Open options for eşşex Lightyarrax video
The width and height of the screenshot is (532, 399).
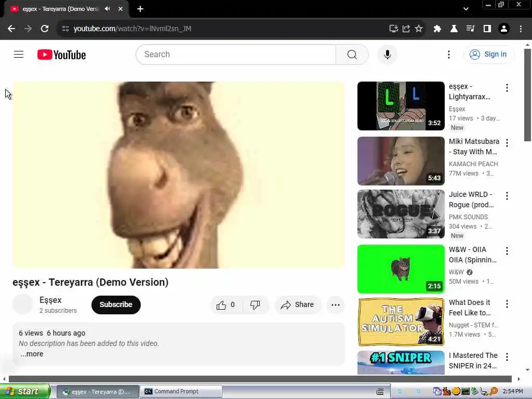[507, 88]
